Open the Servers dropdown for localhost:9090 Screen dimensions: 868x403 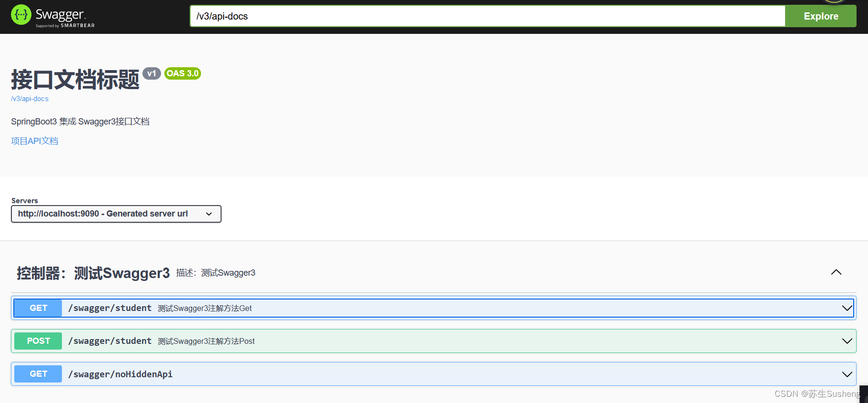116,214
